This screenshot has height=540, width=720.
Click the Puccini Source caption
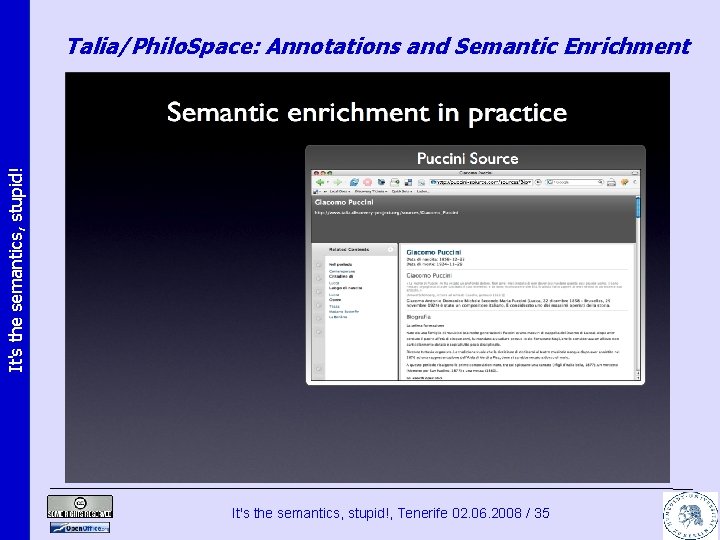pos(467,158)
